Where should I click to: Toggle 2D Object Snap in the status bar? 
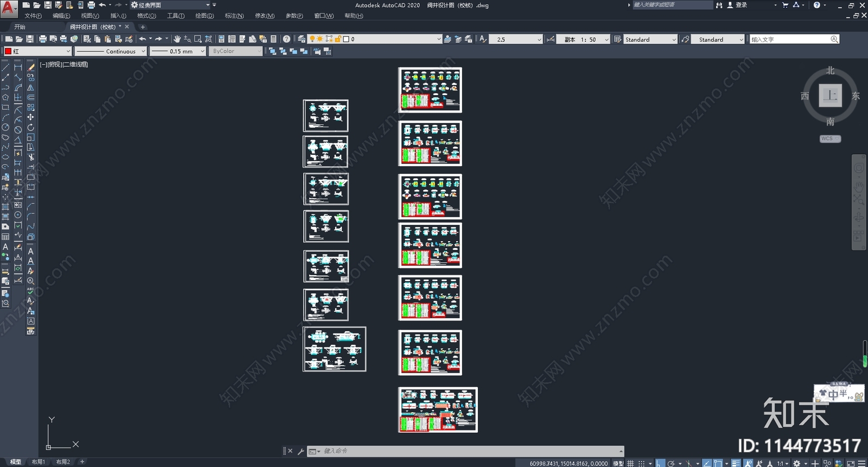[x=718, y=463]
